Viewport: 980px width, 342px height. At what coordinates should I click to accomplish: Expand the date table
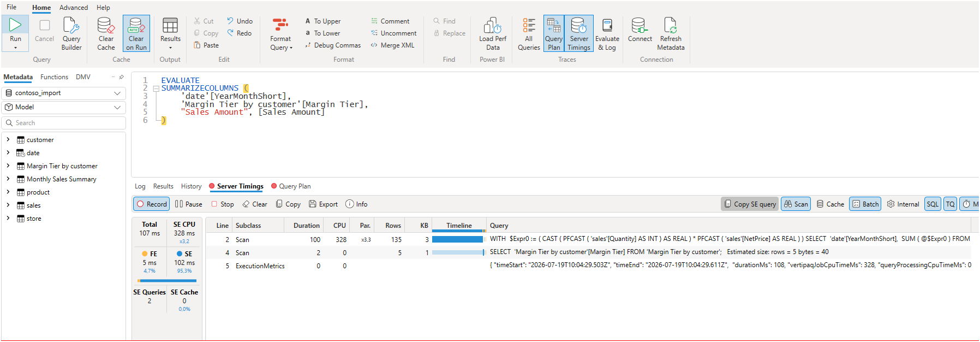[8, 153]
